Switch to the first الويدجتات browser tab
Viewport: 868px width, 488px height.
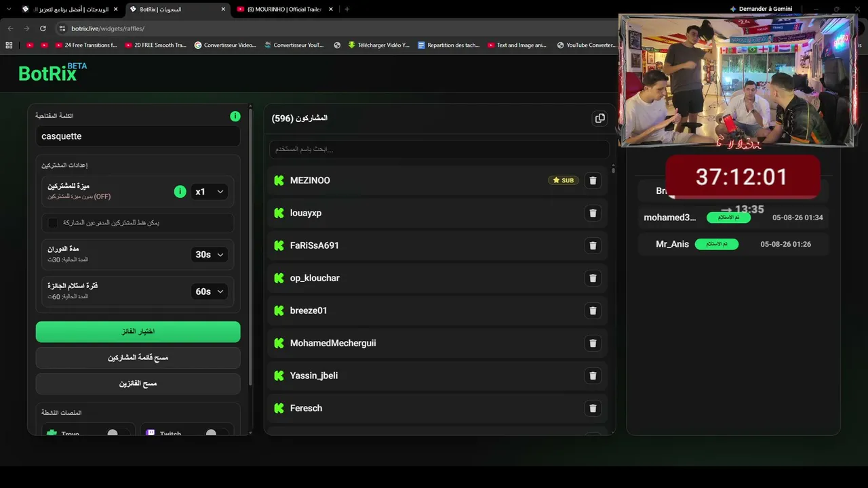tap(71, 9)
